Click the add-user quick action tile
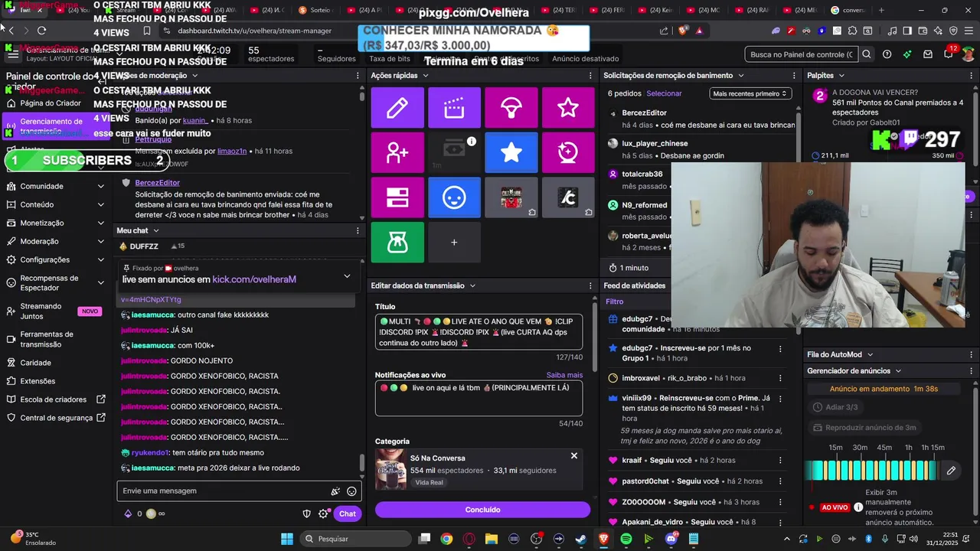This screenshot has width=980, height=551. [x=397, y=152]
